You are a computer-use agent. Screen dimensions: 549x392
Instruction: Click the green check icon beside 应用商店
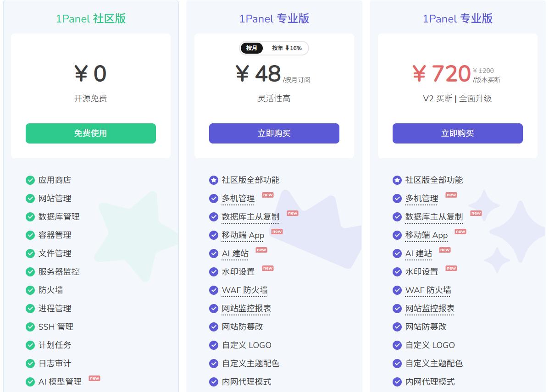tap(30, 180)
